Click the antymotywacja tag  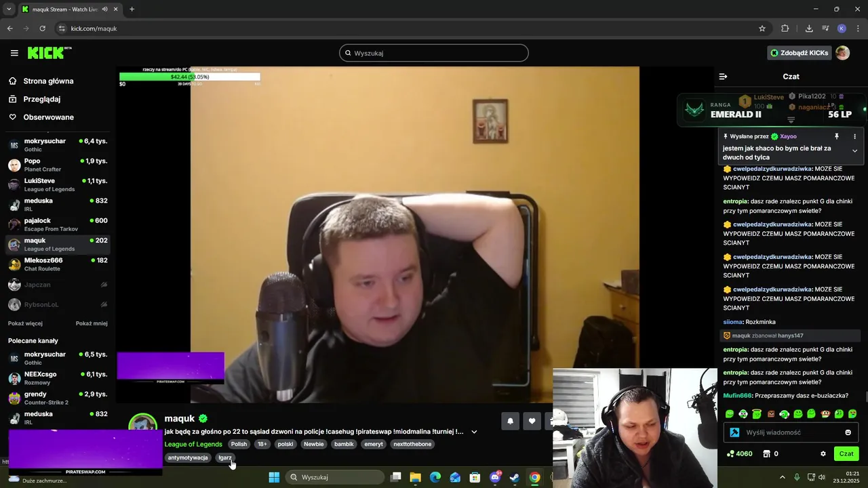pos(188,457)
